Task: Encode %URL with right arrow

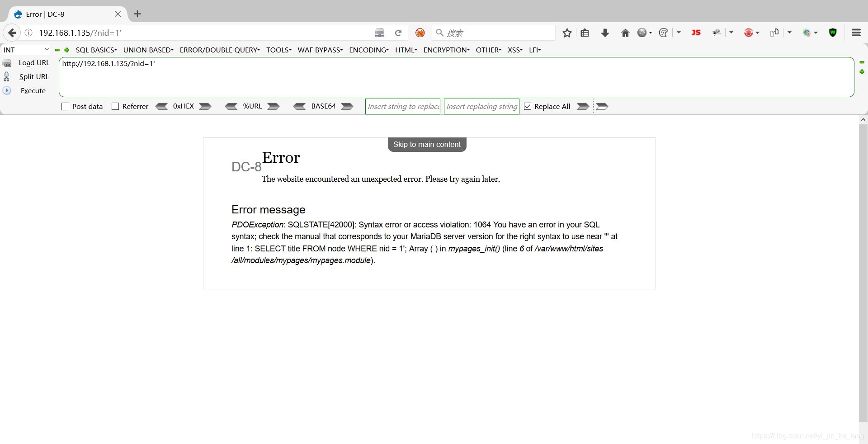Action: point(274,106)
